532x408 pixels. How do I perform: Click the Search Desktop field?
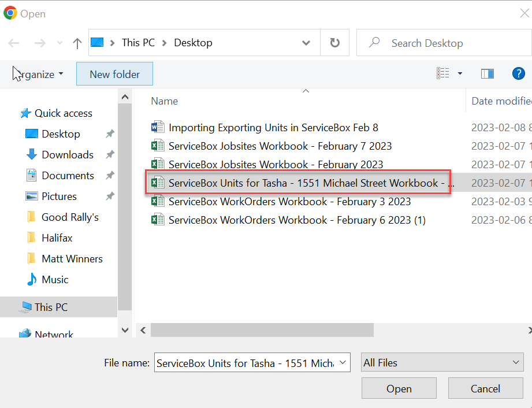444,43
